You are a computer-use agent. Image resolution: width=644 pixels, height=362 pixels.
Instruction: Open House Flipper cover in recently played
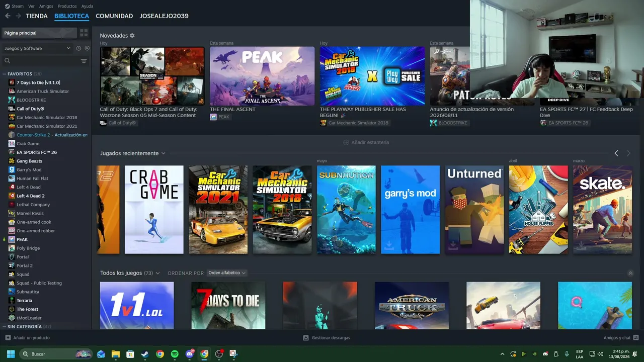point(538,210)
